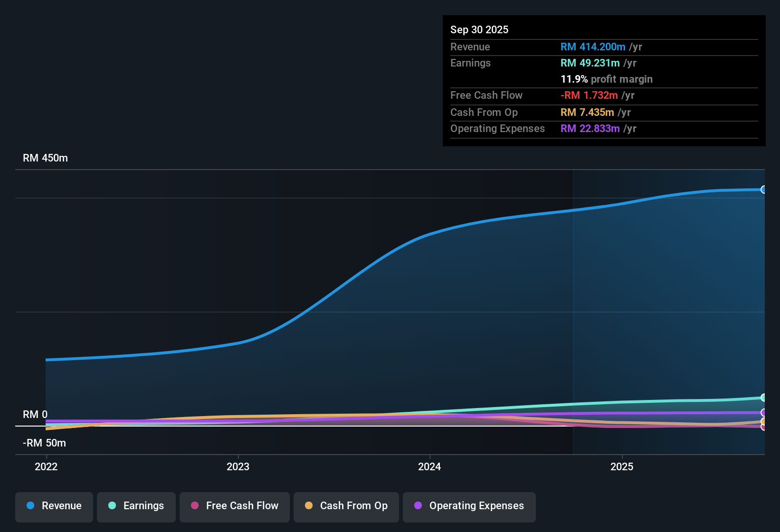The image size is (780, 532).
Task: Click the teal Earnings legend dot
Action: [112, 506]
